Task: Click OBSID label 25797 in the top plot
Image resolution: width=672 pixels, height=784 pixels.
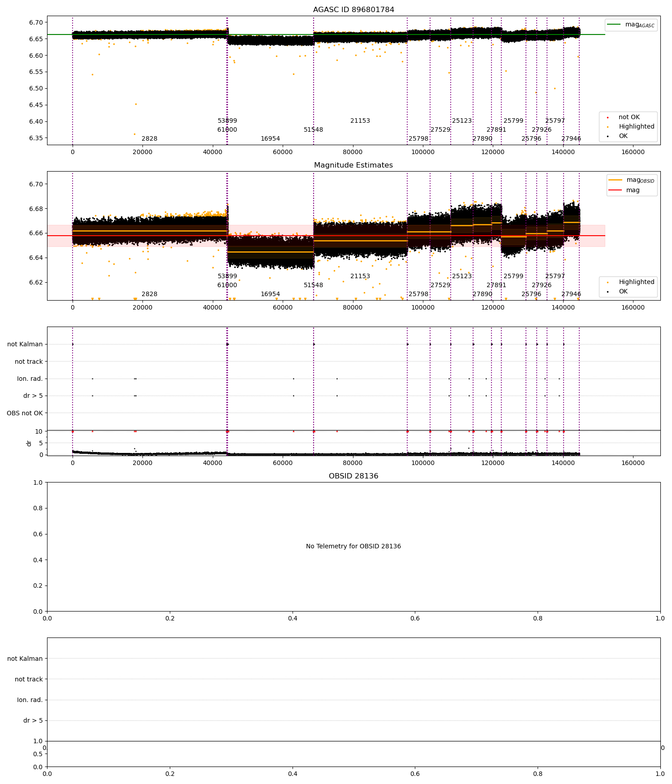Action: point(555,121)
